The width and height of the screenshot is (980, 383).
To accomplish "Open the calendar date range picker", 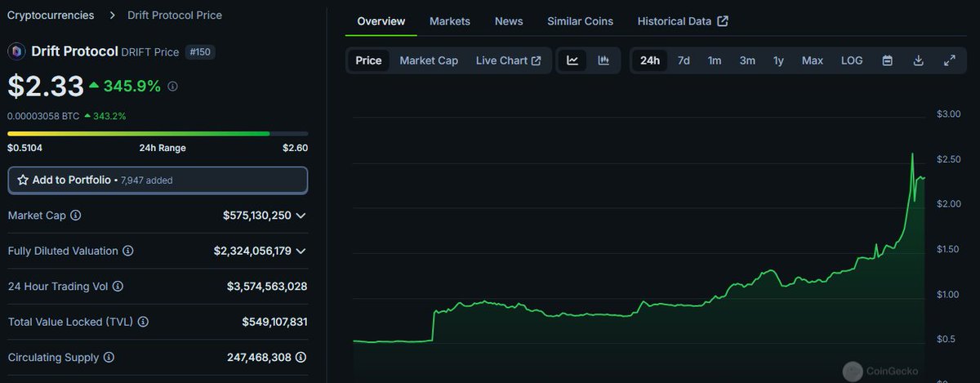I will (887, 60).
